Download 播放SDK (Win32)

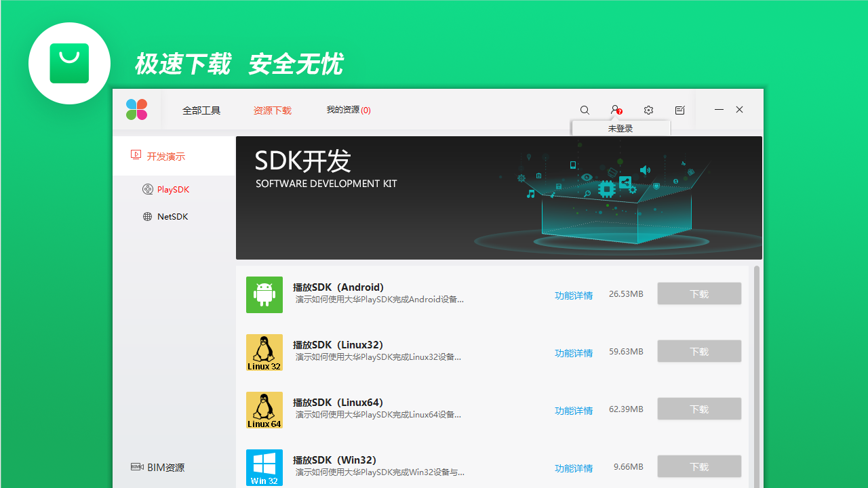tap(699, 466)
